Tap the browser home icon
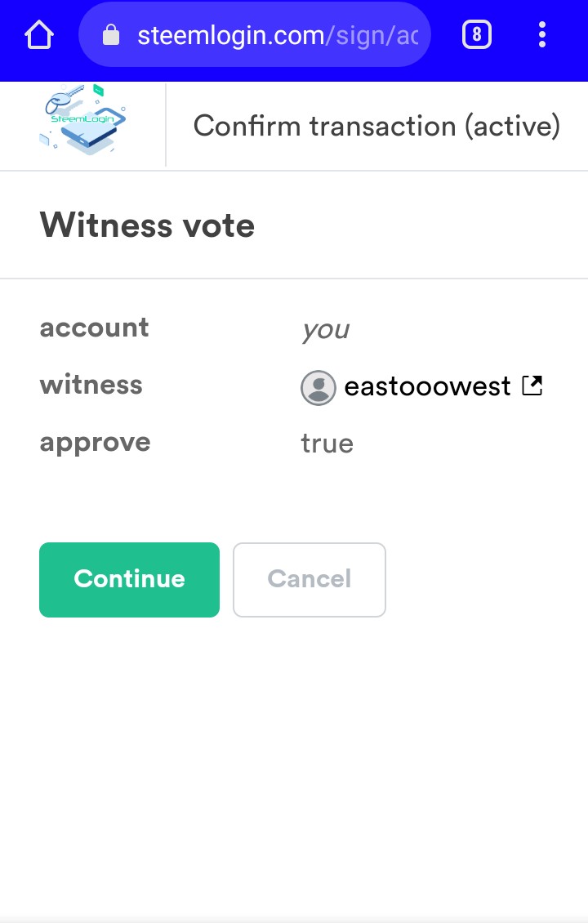Image resolution: width=588 pixels, height=923 pixels. tap(39, 35)
